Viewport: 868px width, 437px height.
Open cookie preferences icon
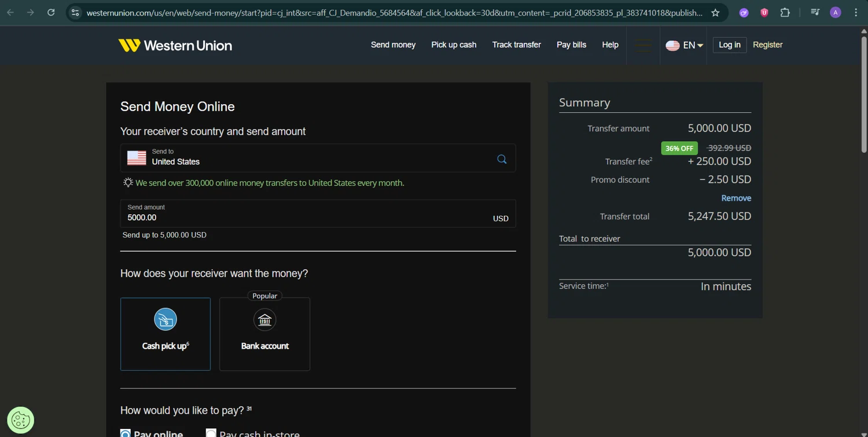(x=20, y=420)
